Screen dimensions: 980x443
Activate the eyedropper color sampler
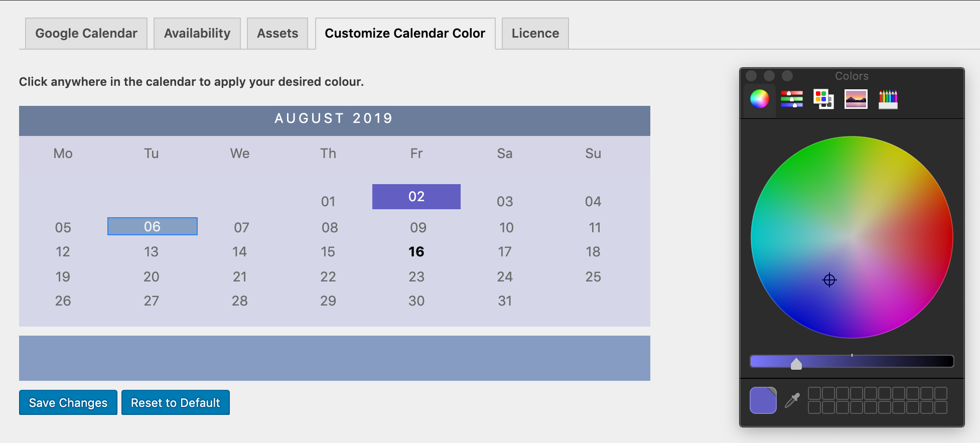tap(792, 400)
